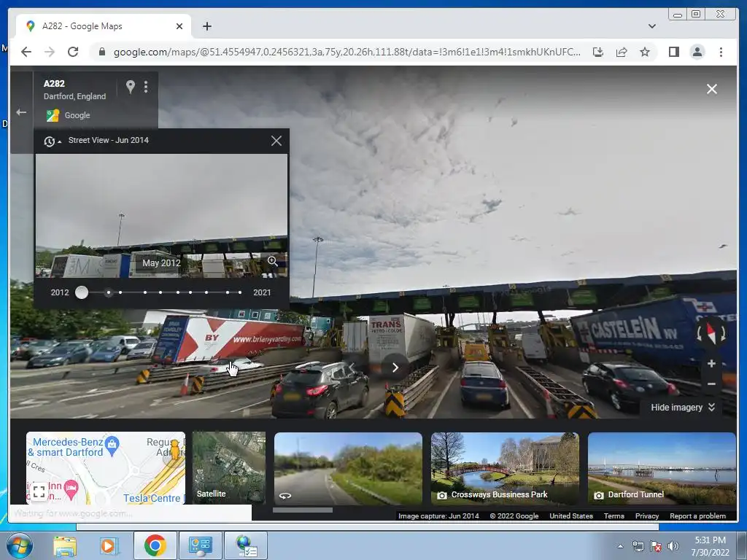Click Report a problem link
Screen dimensions: 747x560
697,516
